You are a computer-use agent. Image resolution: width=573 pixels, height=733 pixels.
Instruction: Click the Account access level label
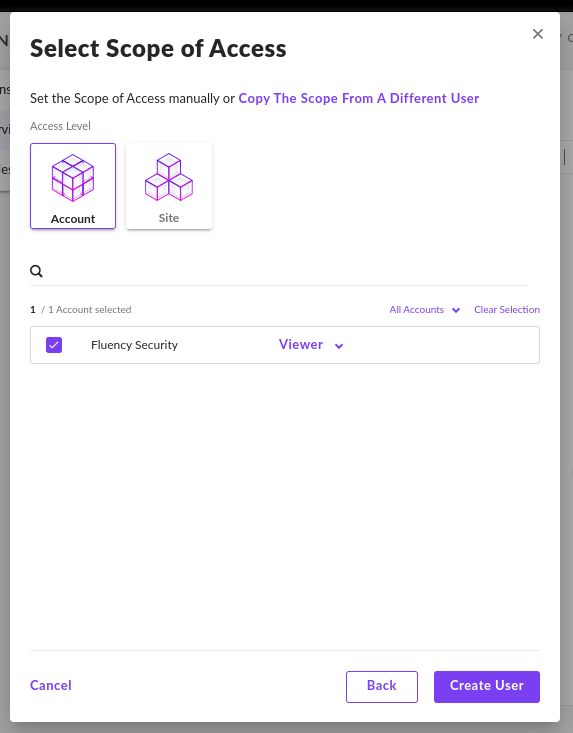73,219
